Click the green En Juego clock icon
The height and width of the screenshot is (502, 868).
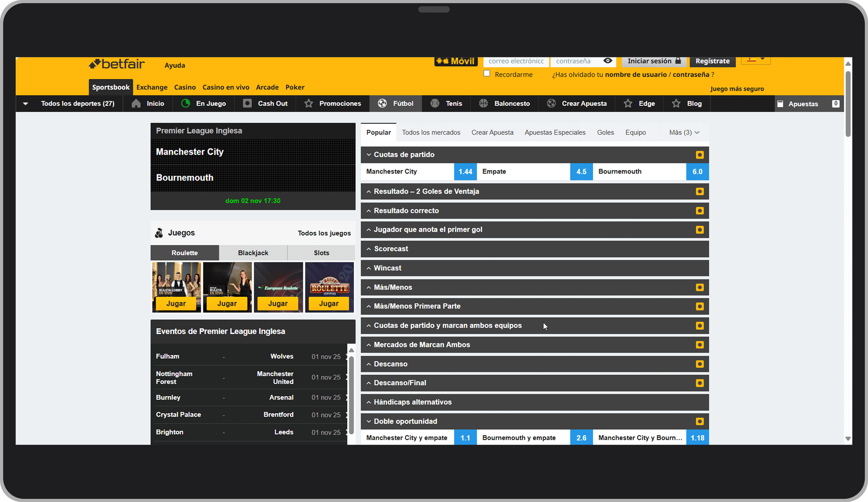point(186,103)
